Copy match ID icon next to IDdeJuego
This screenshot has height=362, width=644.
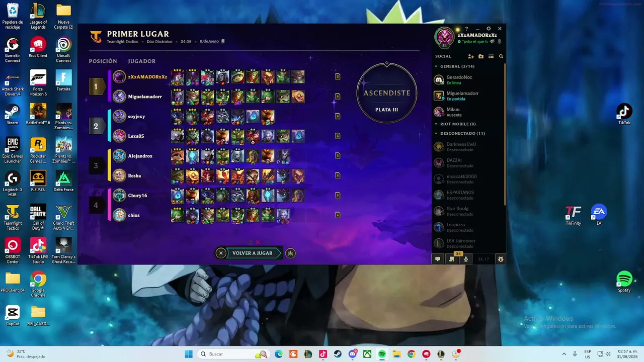click(x=223, y=41)
